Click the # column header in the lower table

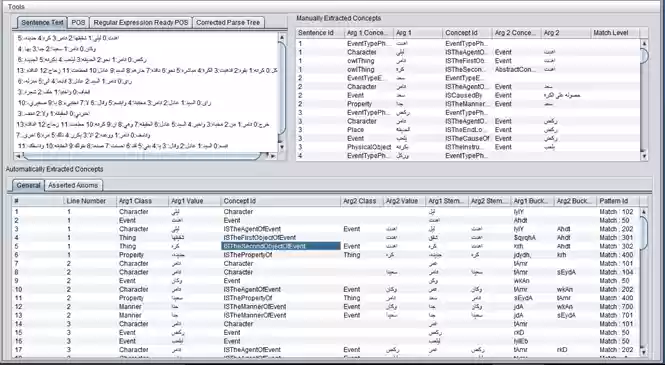pos(38,201)
